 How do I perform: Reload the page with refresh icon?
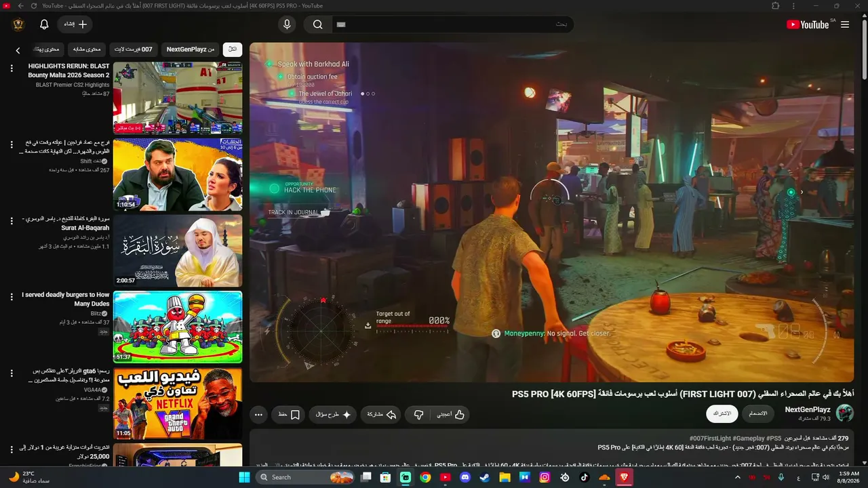34,6
